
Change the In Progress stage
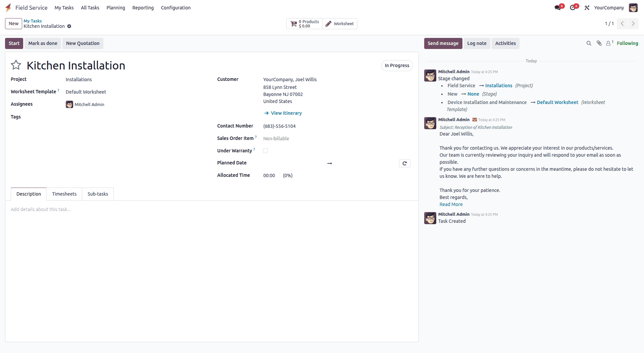(x=397, y=65)
